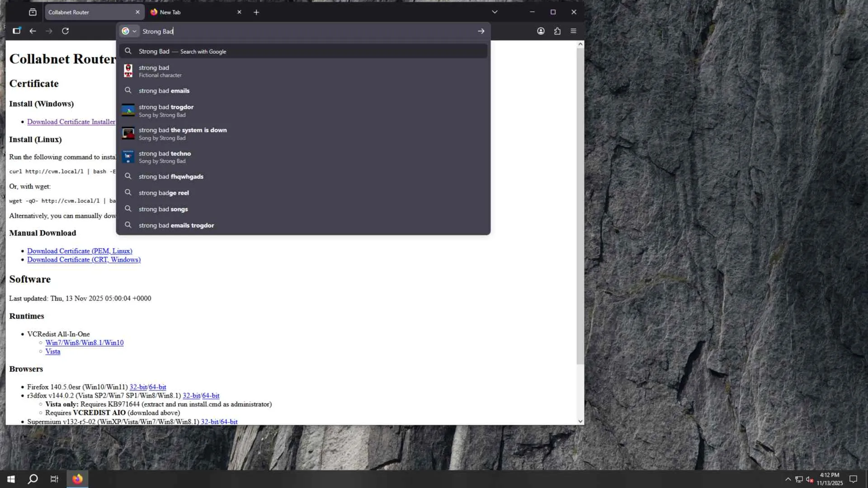Toggle the sidebar icon in toolbar
This screenshot has width=868, height=488.
(17, 31)
